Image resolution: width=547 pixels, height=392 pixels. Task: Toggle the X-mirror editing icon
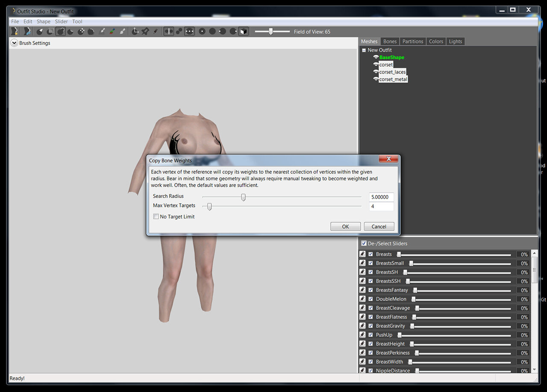169,31
